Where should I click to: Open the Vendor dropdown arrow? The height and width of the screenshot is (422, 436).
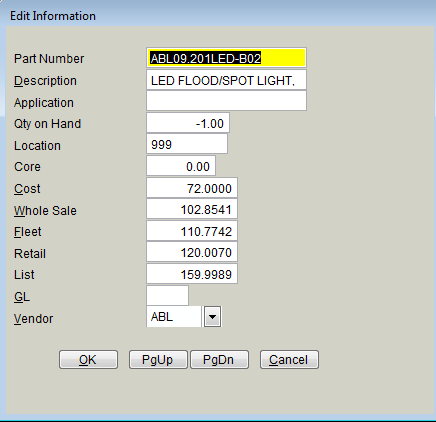coord(212,316)
